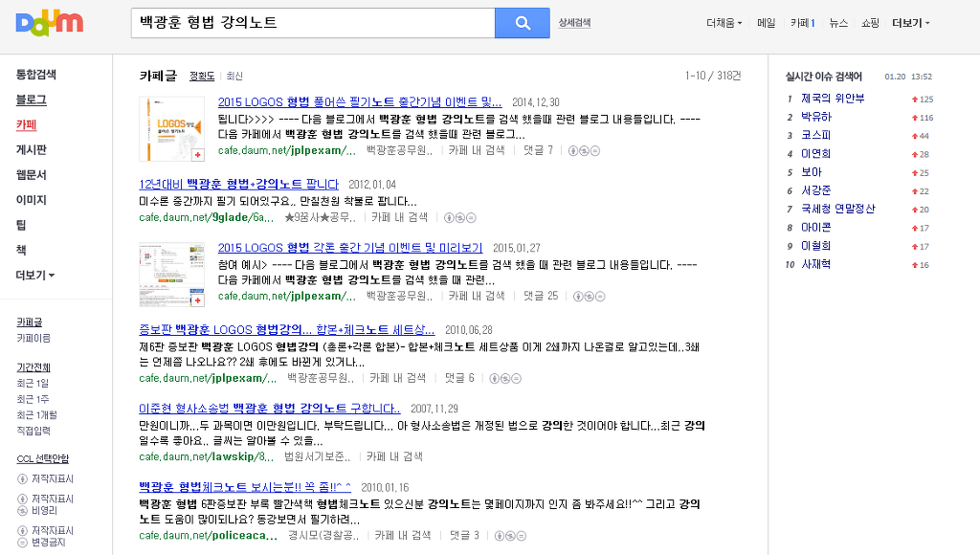Click CCL license icons on 형법체크노트 result
Screen dimensions: 980x555
point(510,536)
